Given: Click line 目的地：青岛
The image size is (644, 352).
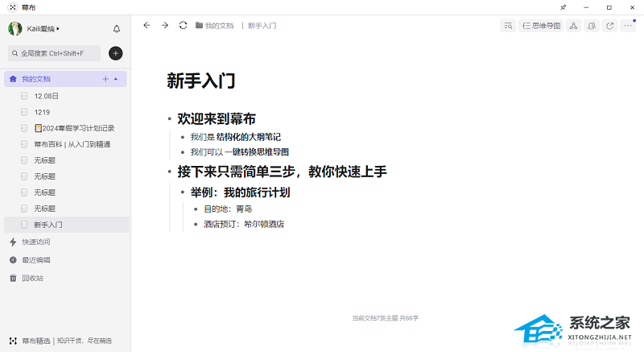Looking at the screenshot, I should pyautogui.click(x=228, y=209).
